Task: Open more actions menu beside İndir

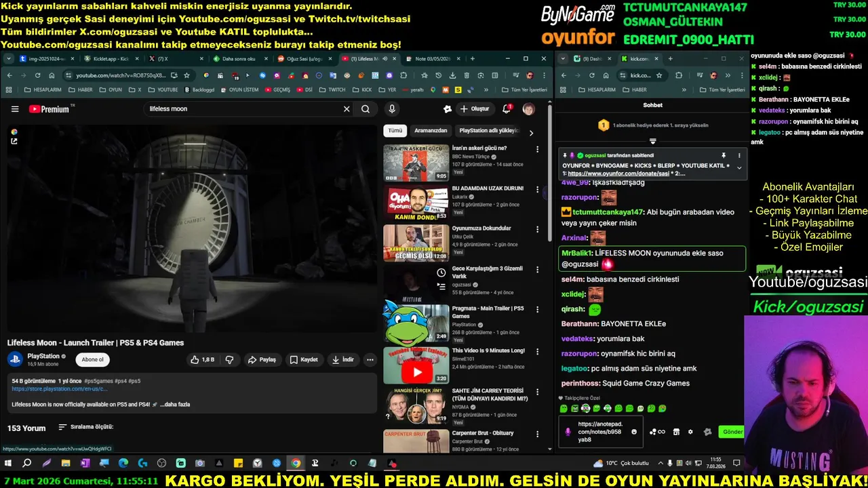Action: 370,359
